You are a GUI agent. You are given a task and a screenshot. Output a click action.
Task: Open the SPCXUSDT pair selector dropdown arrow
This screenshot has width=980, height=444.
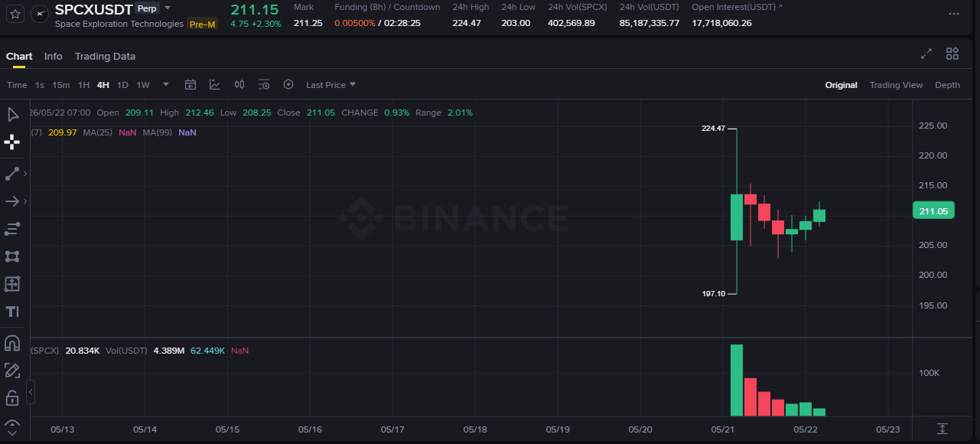click(x=168, y=8)
